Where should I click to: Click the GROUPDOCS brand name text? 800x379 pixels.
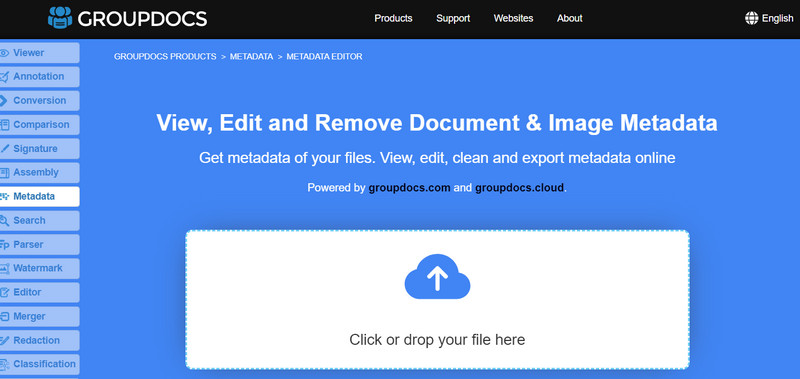[142, 19]
